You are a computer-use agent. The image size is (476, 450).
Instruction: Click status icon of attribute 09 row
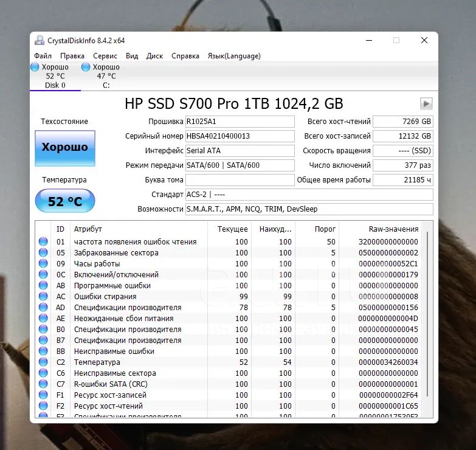coord(43,263)
